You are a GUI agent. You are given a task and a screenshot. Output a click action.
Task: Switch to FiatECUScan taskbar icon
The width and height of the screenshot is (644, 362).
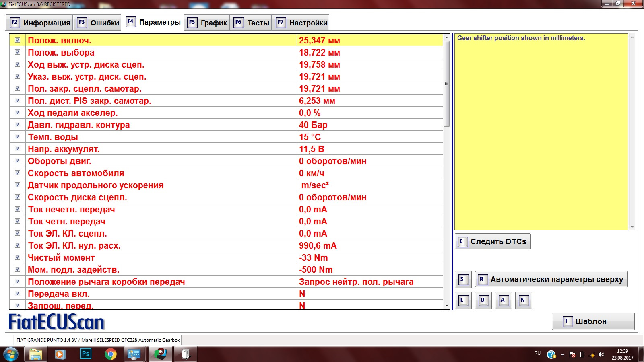(x=161, y=354)
